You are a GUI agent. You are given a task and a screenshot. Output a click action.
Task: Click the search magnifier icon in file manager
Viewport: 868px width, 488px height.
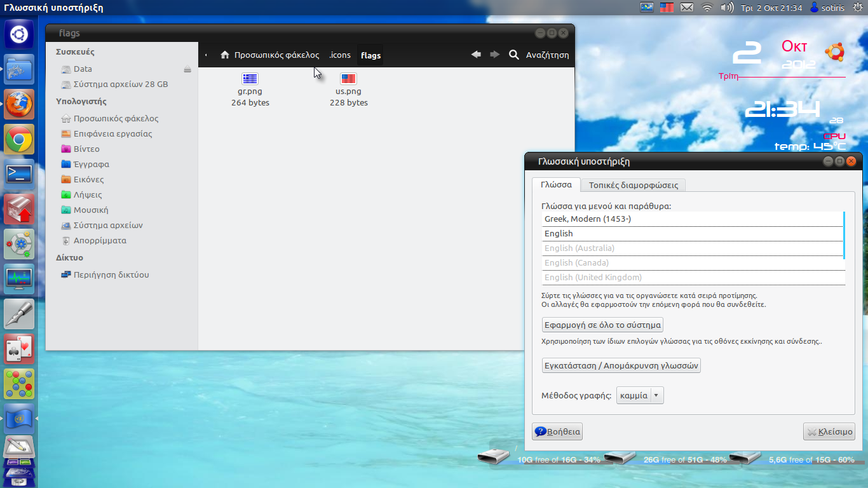pos(514,55)
